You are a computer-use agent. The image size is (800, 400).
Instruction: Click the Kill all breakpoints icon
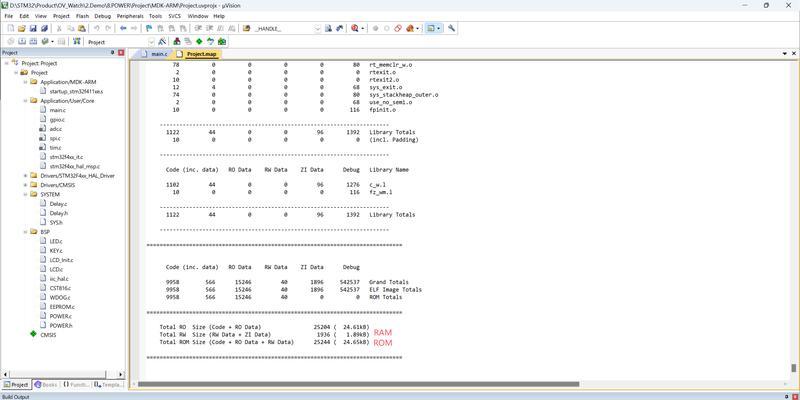(409, 29)
